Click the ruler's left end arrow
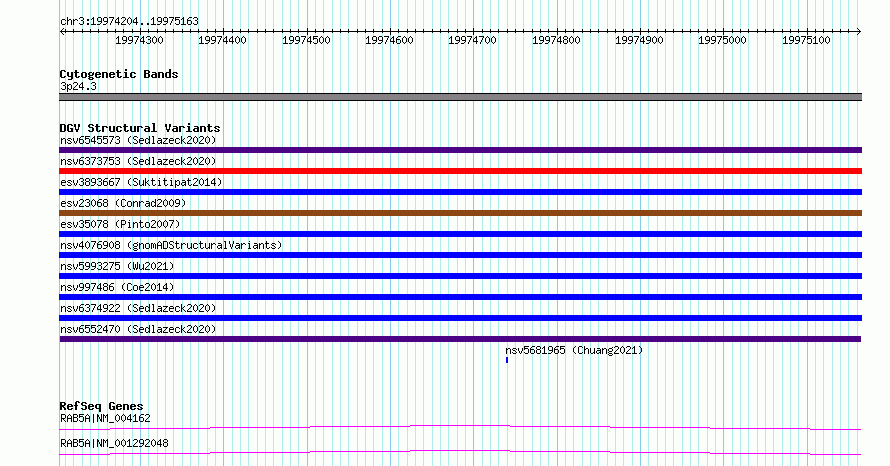 62,32
